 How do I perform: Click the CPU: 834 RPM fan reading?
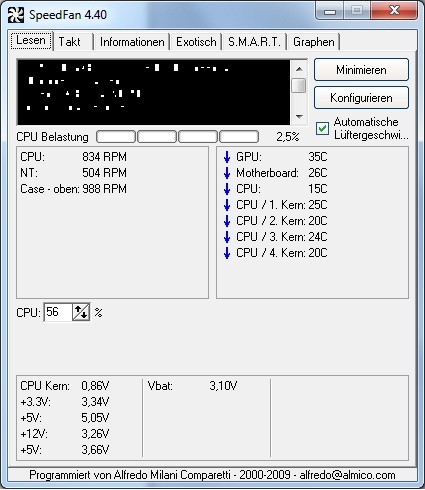pyautogui.click(x=73, y=157)
